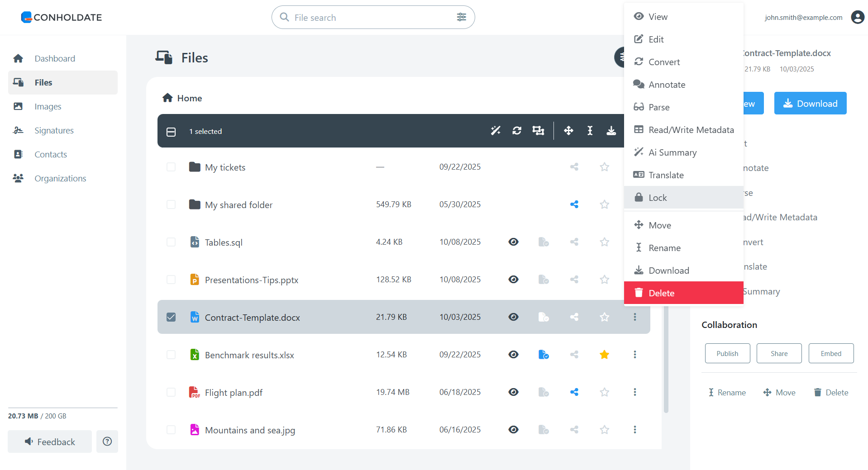Preview Flight plan.pdf with the eye icon
The height and width of the screenshot is (470, 868).
point(513,392)
